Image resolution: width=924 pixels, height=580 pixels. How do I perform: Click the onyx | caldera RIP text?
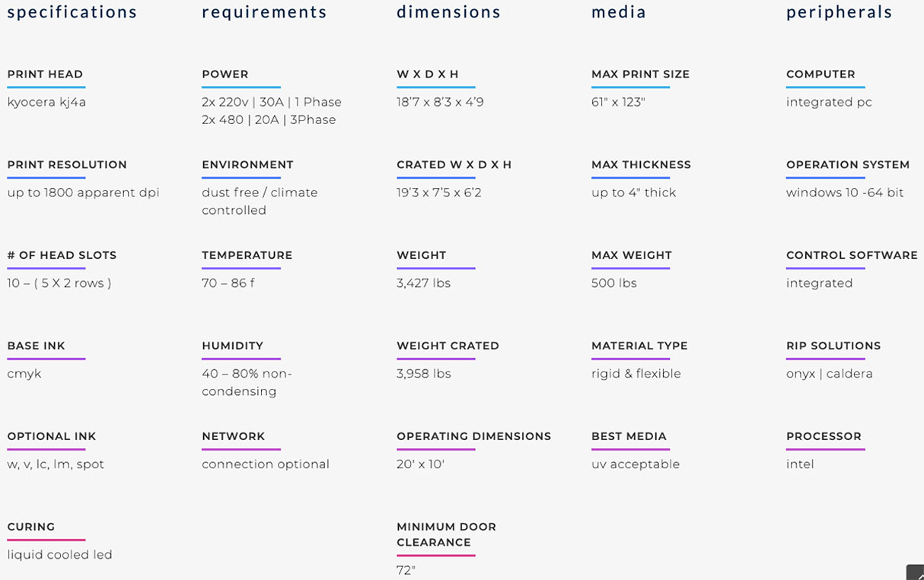pyautogui.click(x=830, y=374)
